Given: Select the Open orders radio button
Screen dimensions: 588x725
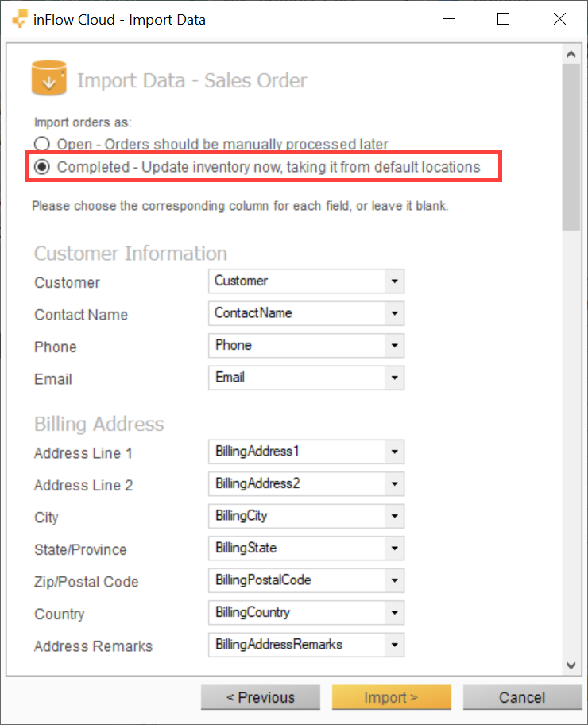Looking at the screenshot, I should (41, 144).
